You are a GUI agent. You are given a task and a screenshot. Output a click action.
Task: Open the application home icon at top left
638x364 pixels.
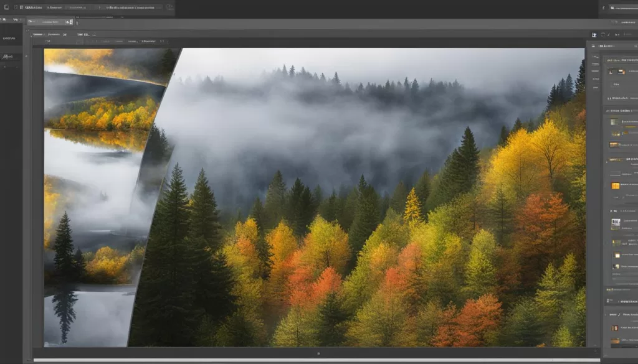click(6, 7)
